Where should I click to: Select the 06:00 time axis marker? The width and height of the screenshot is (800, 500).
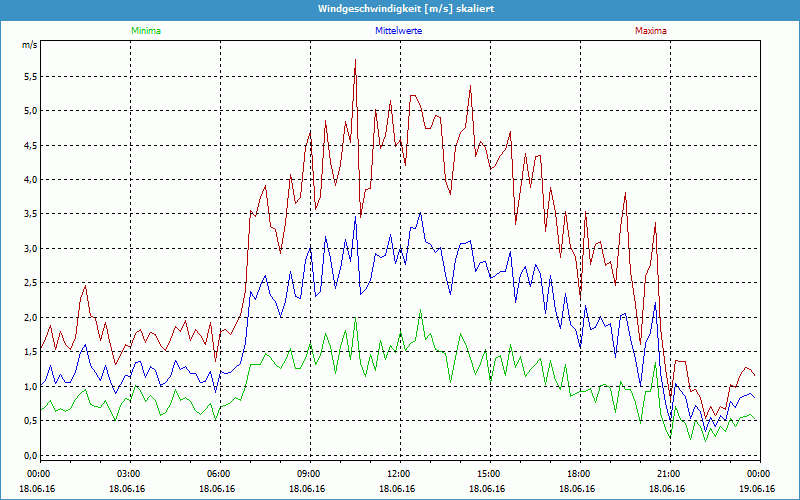coord(218,474)
